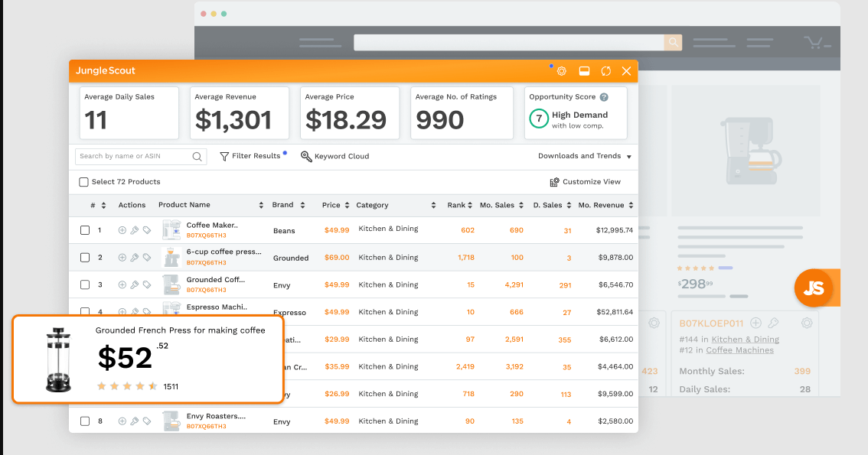Click the tag icon for row 1
Screen dimensions: 868x455
(147, 230)
